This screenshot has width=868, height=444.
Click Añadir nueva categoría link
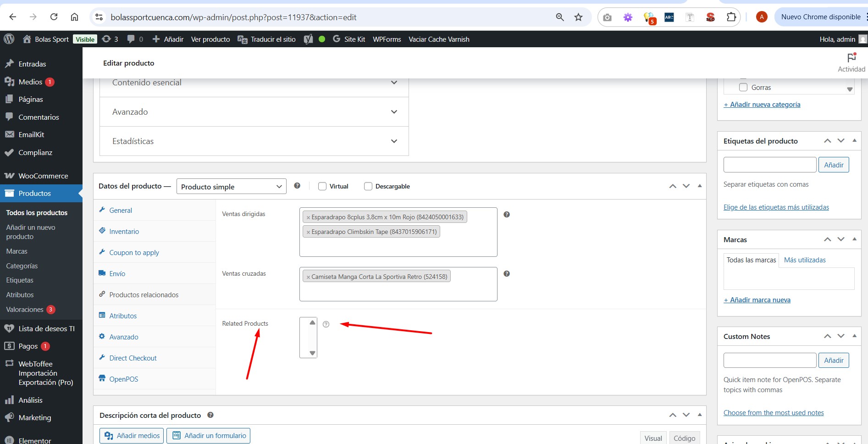click(x=762, y=104)
